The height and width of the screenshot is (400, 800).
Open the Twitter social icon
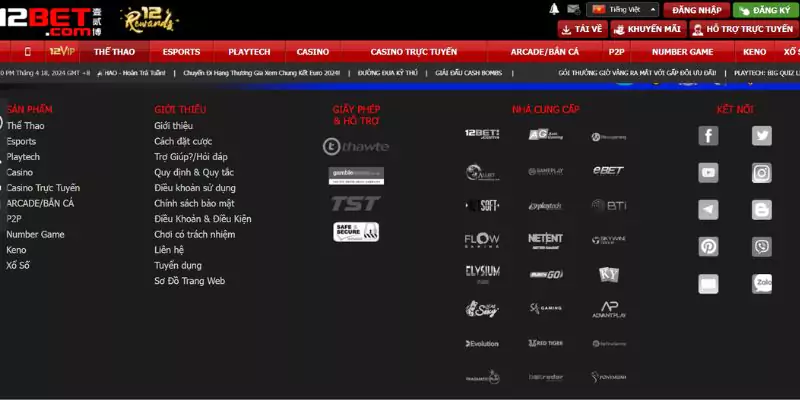click(x=762, y=136)
